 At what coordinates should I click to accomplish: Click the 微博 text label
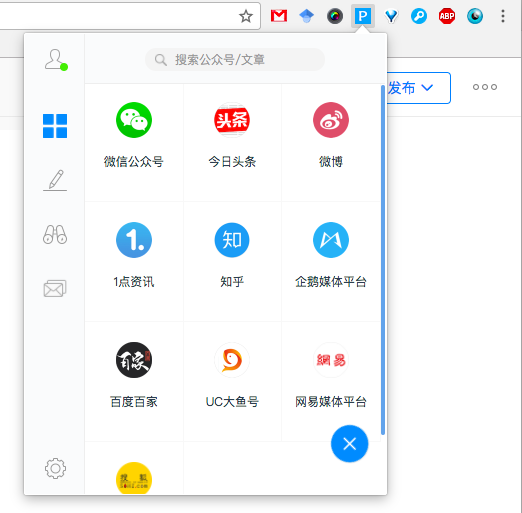coord(331,162)
